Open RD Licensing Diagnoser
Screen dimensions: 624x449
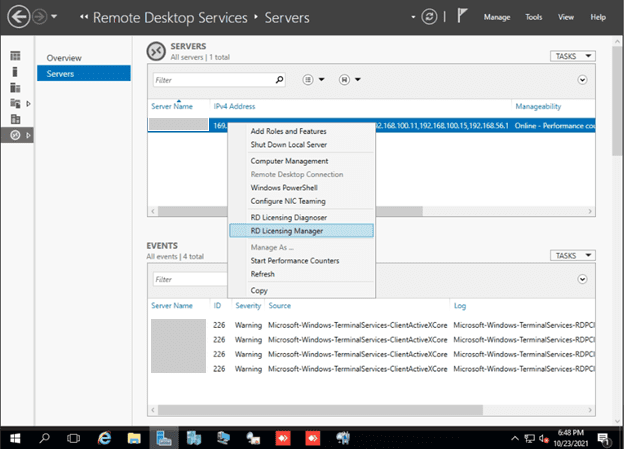(302, 217)
